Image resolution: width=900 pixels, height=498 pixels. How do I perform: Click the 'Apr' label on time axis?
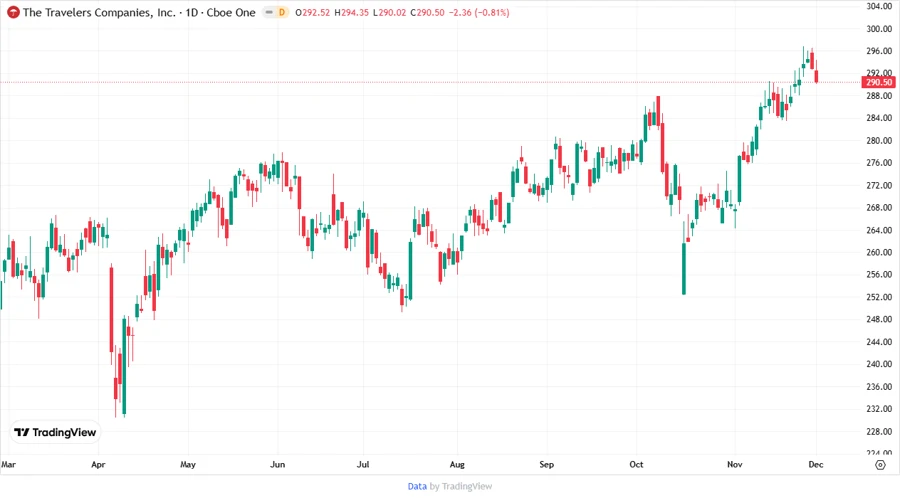tap(98, 464)
